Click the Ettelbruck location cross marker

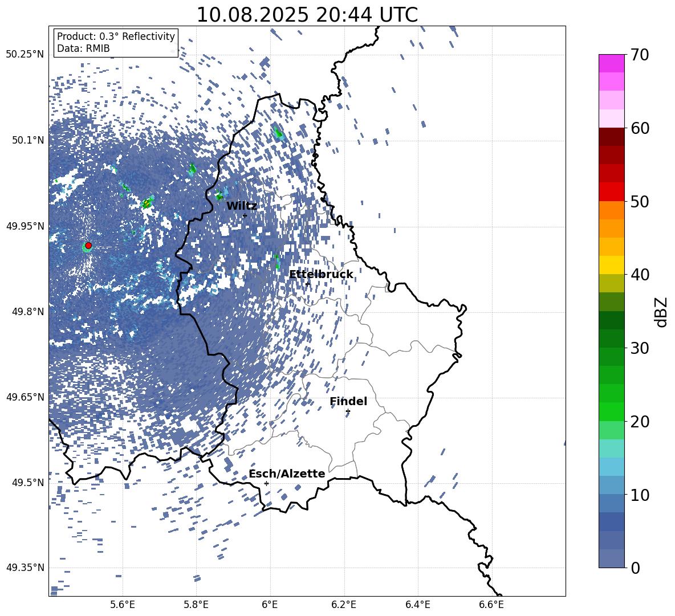(x=307, y=284)
